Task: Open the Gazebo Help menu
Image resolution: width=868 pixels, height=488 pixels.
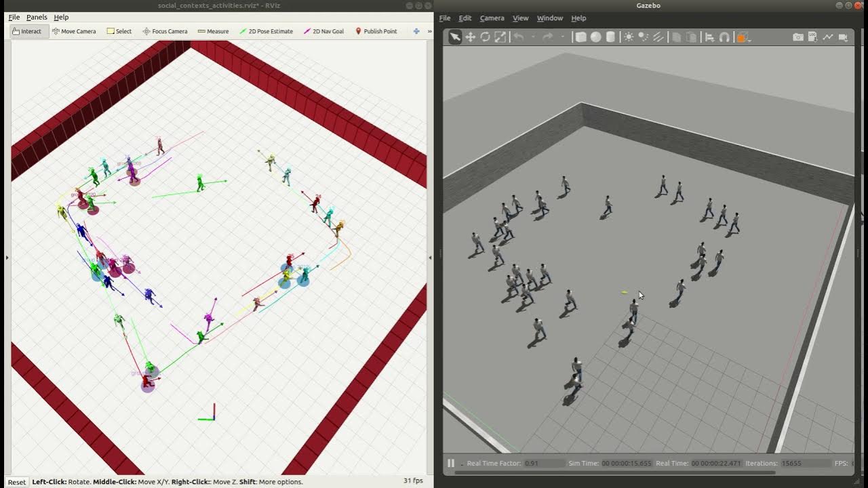Action: coord(578,18)
